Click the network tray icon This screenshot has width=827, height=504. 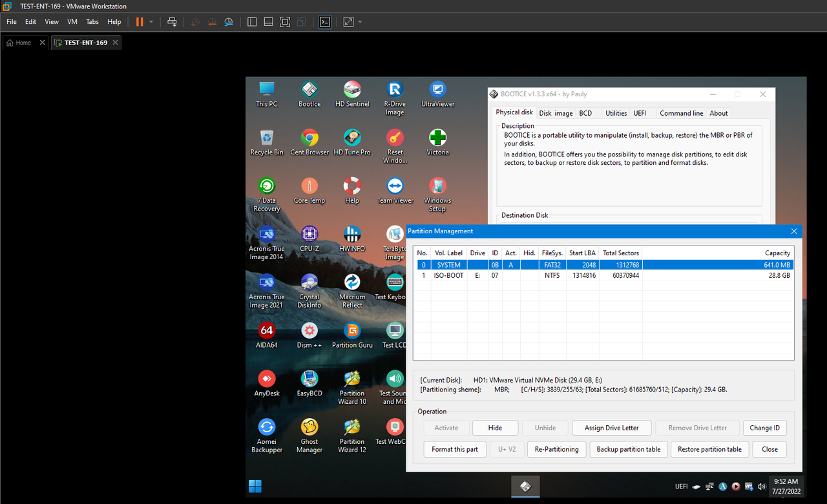(710, 487)
